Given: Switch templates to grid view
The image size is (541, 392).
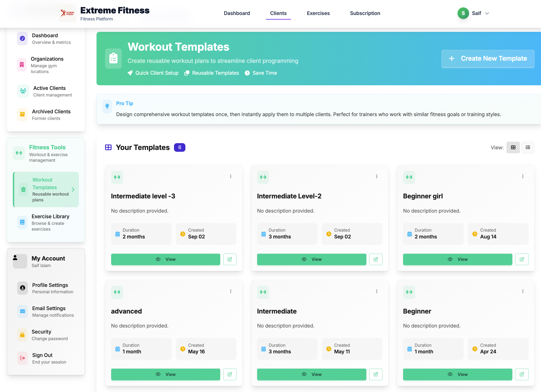Looking at the screenshot, I should coord(513,147).
